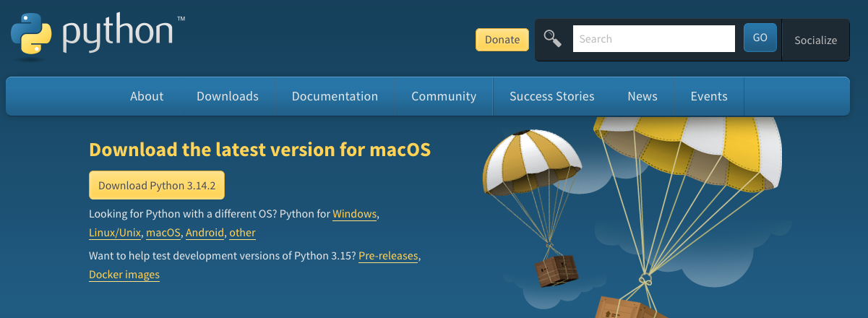Open the Pre-releases link

(388, 256)
